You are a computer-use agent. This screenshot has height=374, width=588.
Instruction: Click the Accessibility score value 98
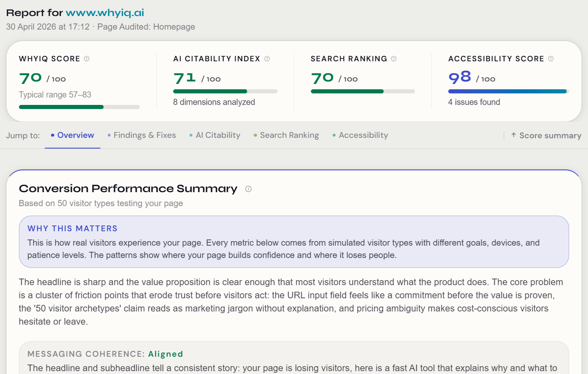[x=460, y=77]
